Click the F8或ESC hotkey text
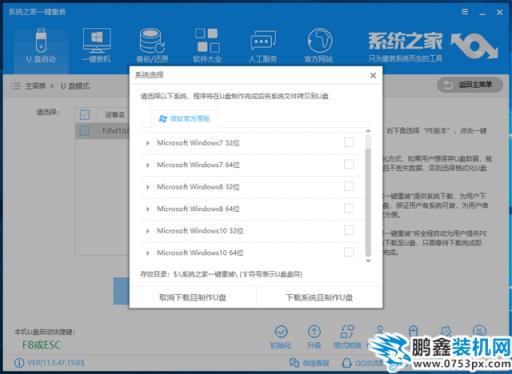Image resolution: width=512 pixels, height=374 pixels. pyautogui.click(x=41, y=345)
